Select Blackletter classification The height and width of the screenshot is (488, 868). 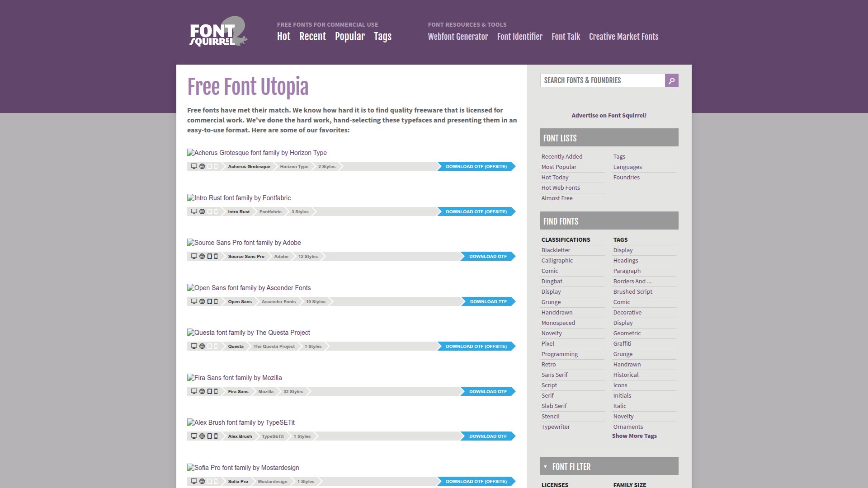tap(556, 250)
